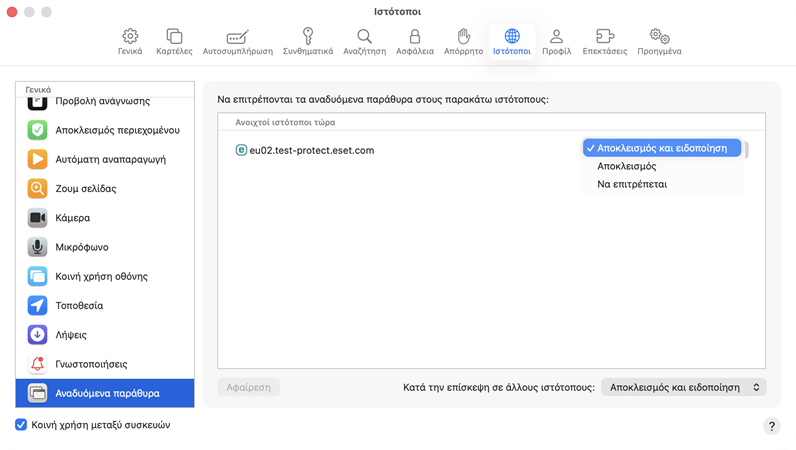Click the help question mark button
This screenshot has width=796, height=450.
(x=771, y=426)
